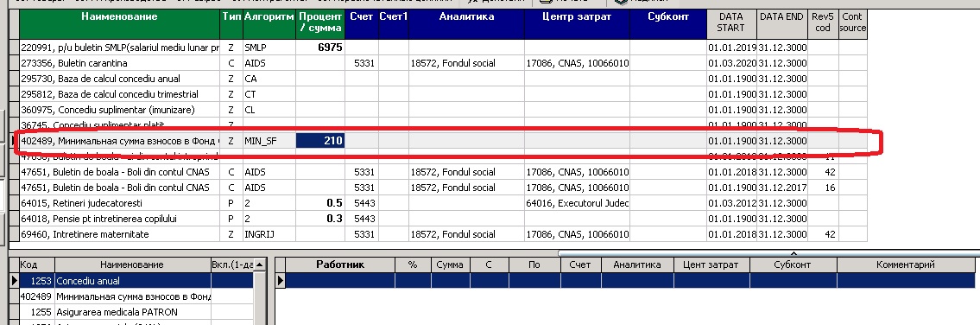The height and width of the screenshot is (325, 980).
Task: Click the Процент / сумма column header
Action: coord(320,24)
